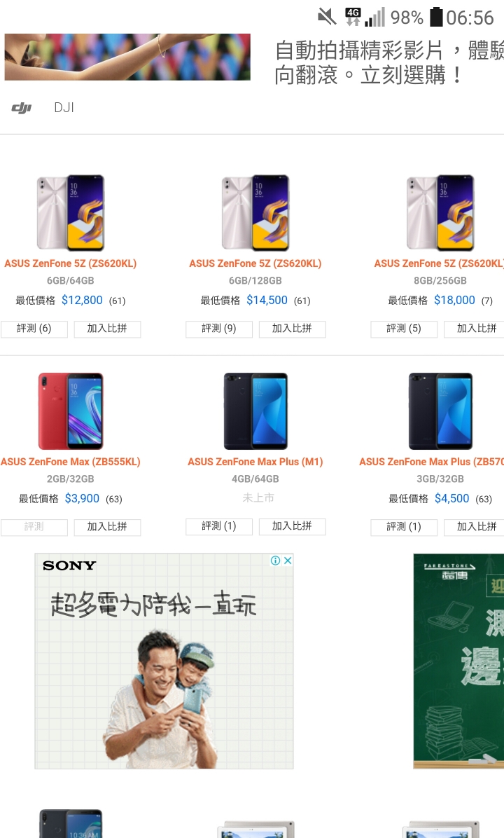Open the ZenFone Max Plus (M1) phone image
This screenshot has height=838, width=504.
[x=255, y=411]
